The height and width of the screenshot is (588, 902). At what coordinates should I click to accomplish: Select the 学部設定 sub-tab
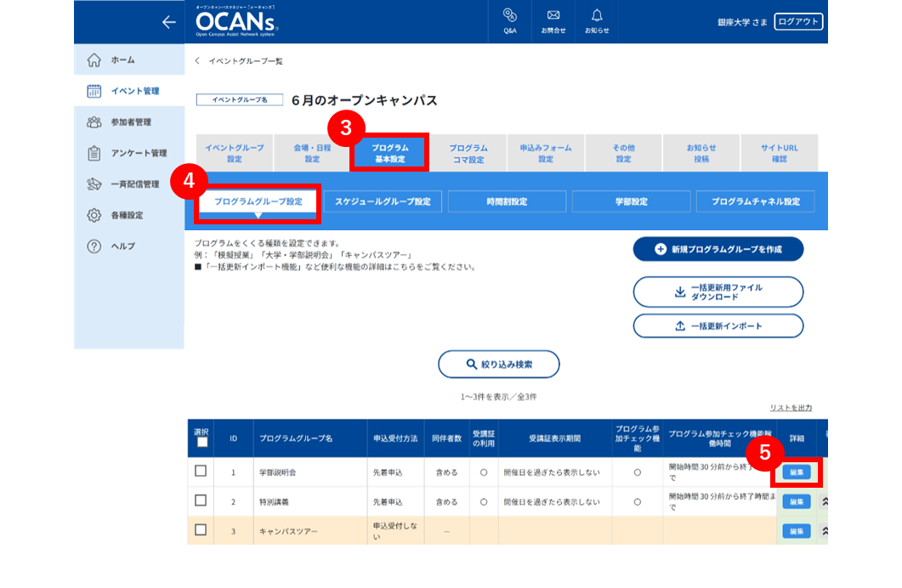631,201
